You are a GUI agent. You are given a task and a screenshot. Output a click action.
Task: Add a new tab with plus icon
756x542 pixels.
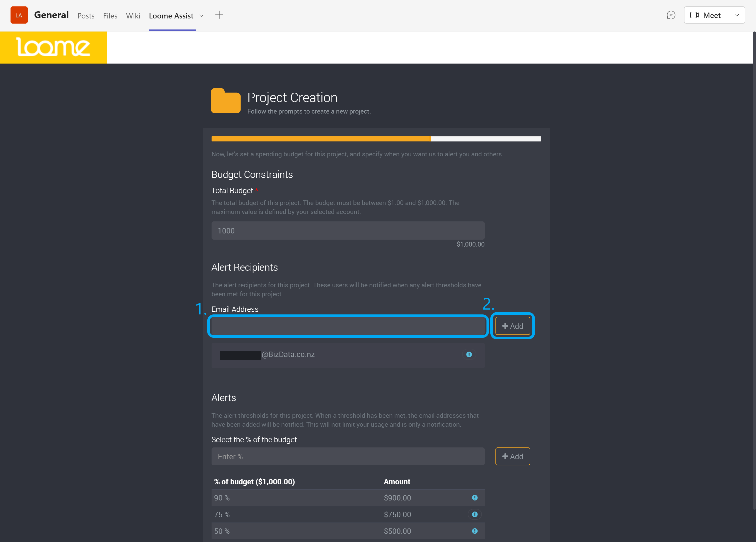[x=219, y=15]
